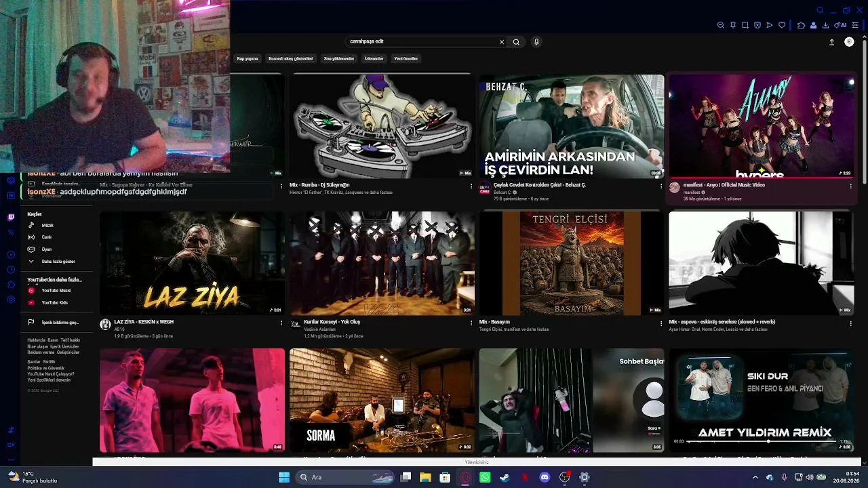Open more options for 'Mix - Basayım'

coord(661,323)
